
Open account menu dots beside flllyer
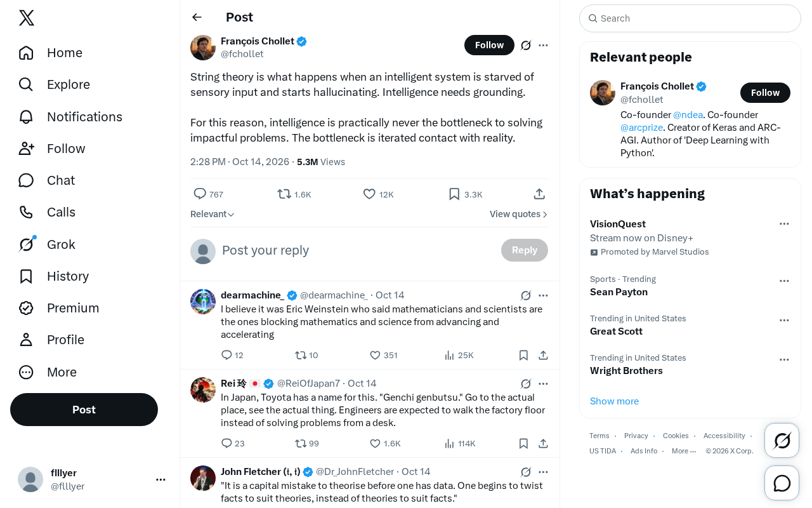click(x=160, y=479)
